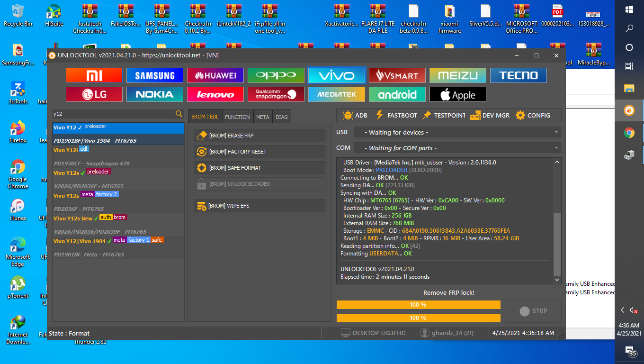The height and width of the screenshot is (364, 644).
Task: Open ADB tool with bug icon
Action: (x=355, y=115)
